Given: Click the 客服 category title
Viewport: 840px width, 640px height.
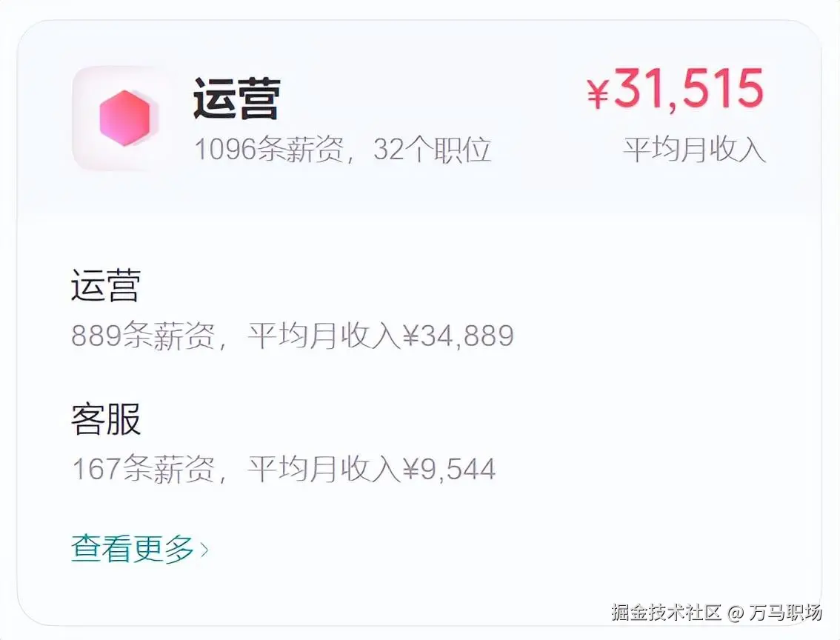Looking at the screenshot, I should pyautogui.click(x=106, y=420).
